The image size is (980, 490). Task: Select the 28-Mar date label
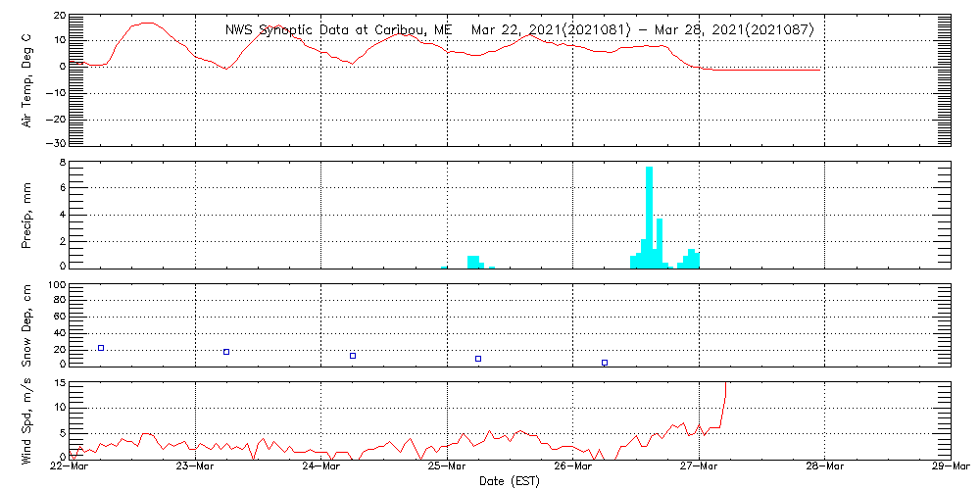tap(825, 468)
